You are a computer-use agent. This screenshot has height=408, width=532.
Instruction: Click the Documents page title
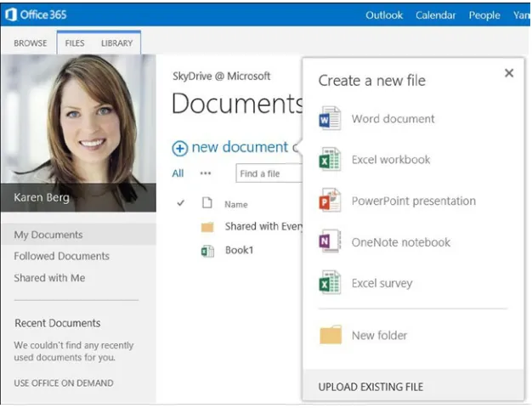(237, 103)
